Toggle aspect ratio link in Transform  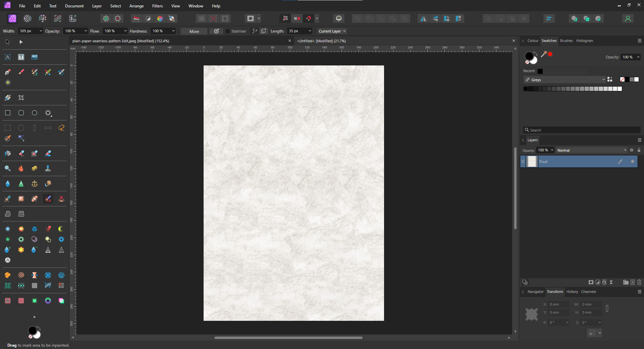tap(607, 308)
